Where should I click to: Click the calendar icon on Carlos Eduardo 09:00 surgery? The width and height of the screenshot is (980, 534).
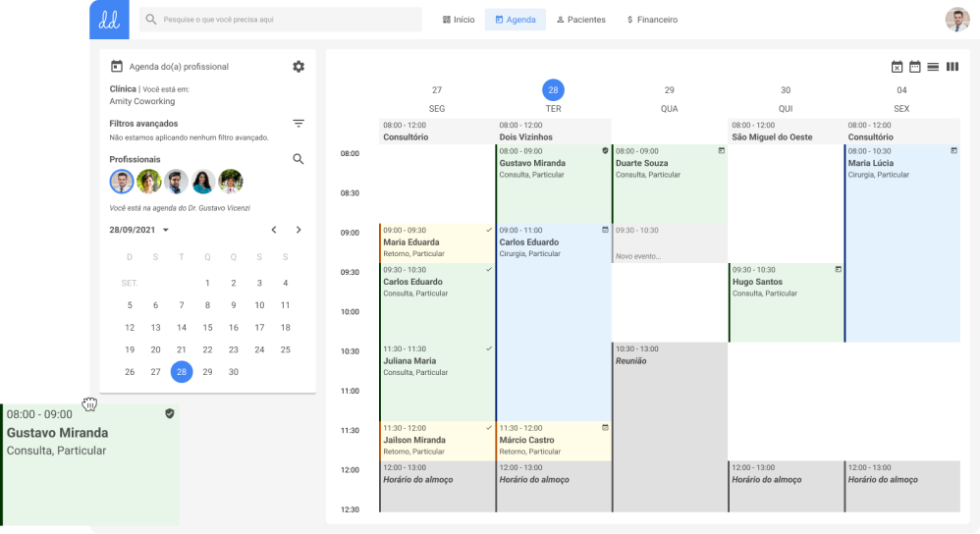[605, 230]
